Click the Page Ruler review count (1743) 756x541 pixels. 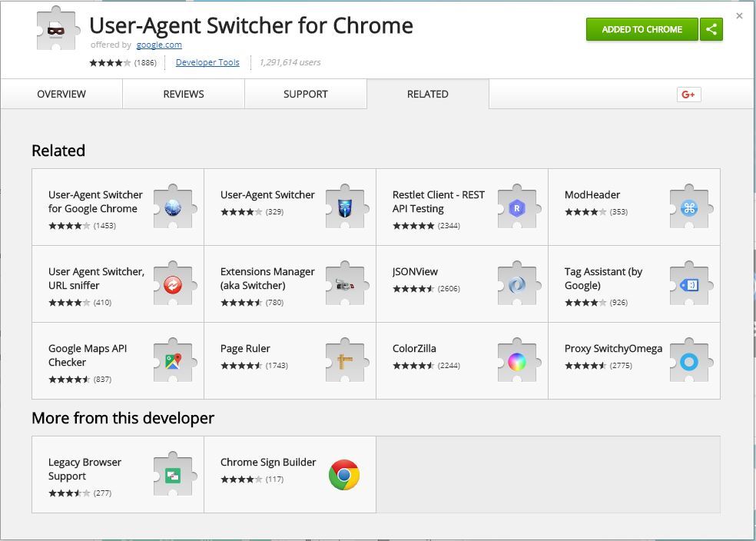[277, 366]
